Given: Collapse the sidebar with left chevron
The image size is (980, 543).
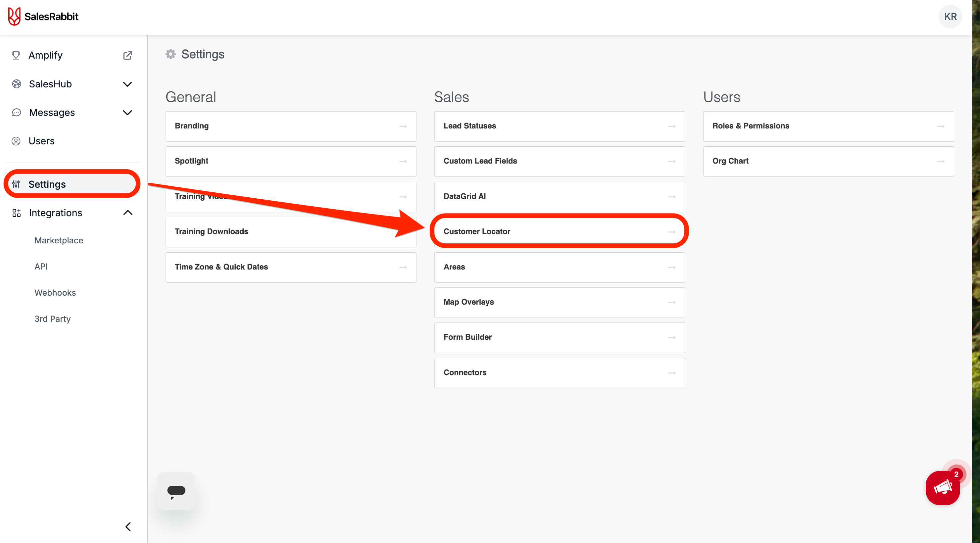Looking at the screenshot, I should [x=128, y=527].
